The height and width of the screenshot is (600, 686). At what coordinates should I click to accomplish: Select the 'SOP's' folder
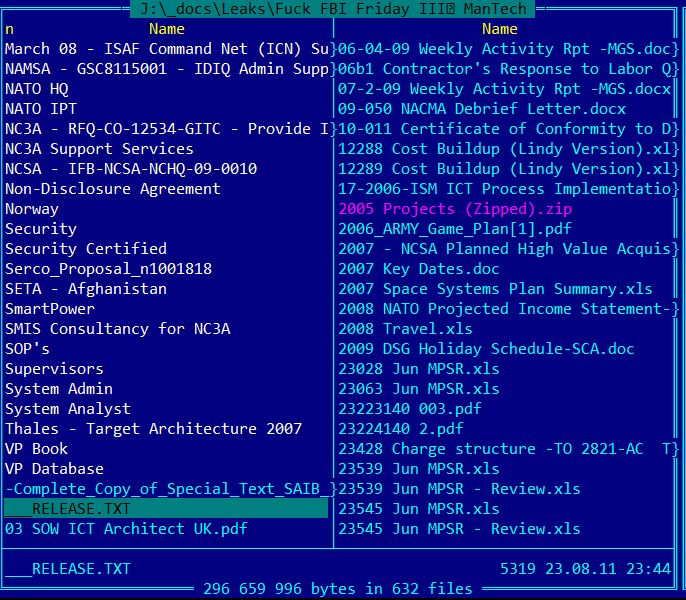point(28,349)
